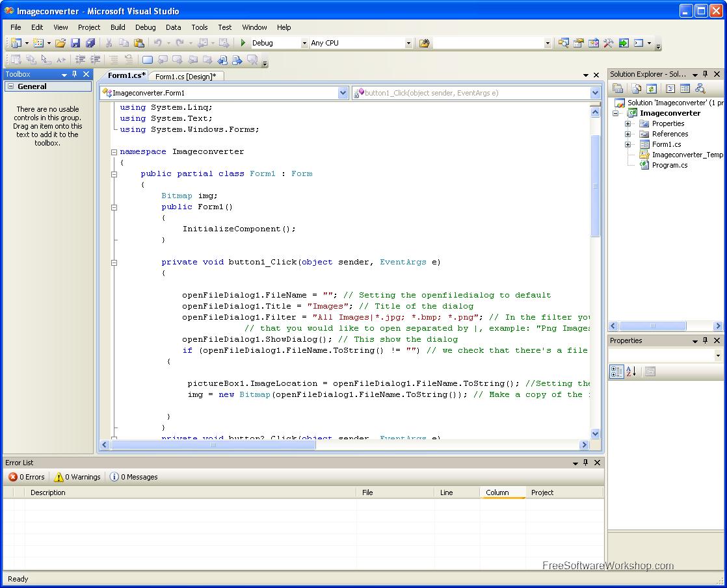The height and width of the screenshot is (588, 727).
Task: Toggle auto-hide pin on the Toolbox panel
Action: click(75, 74)
